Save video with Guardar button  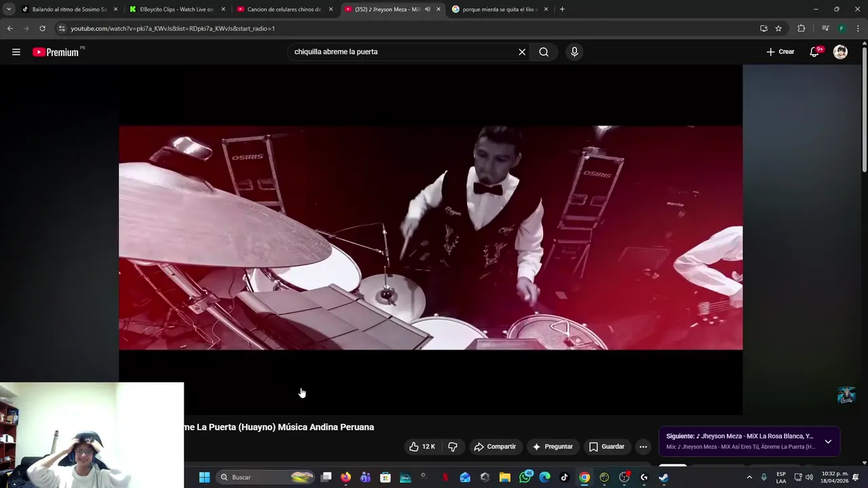point(606,447)
